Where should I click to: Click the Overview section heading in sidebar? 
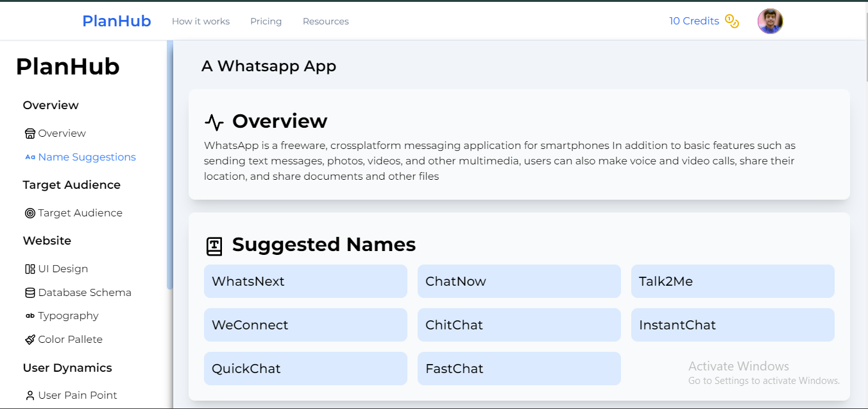(51, 105)
